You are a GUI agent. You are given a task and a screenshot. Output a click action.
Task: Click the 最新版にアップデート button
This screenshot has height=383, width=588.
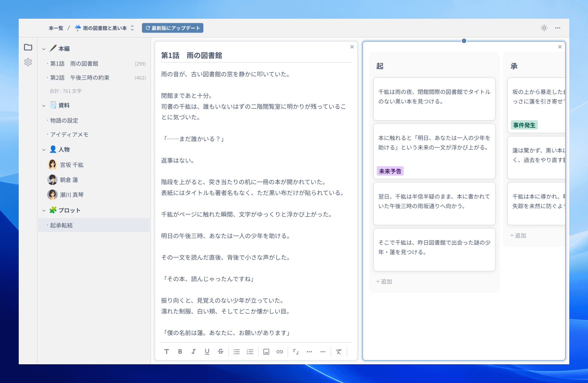pos(173,28)
